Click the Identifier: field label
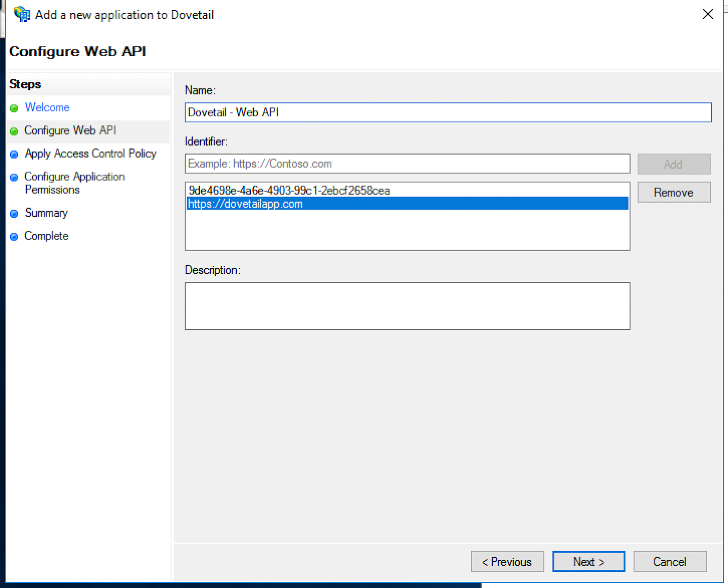Screen dimensions: 728x588 click(x=206, y=141)
